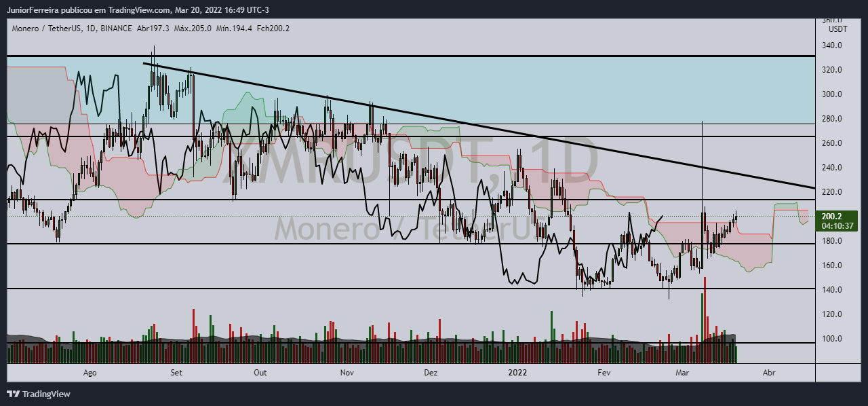Click the Out month label on time axis

click(x=260, y=373)
